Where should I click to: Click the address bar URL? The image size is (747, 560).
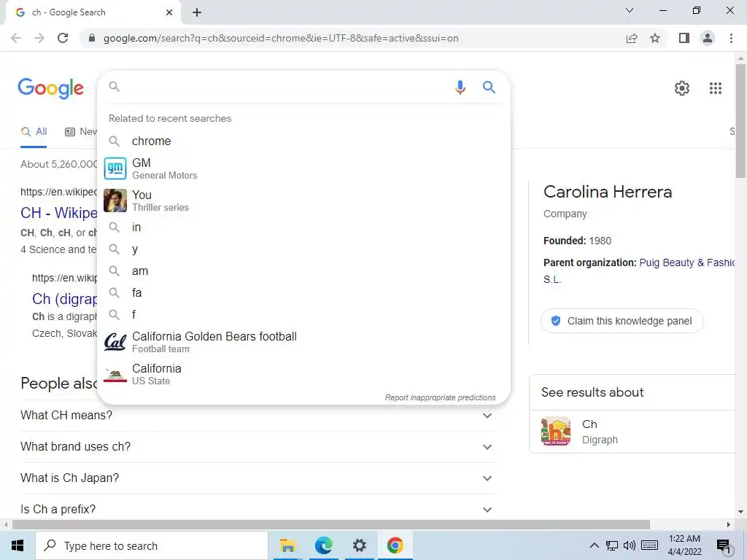281,38
